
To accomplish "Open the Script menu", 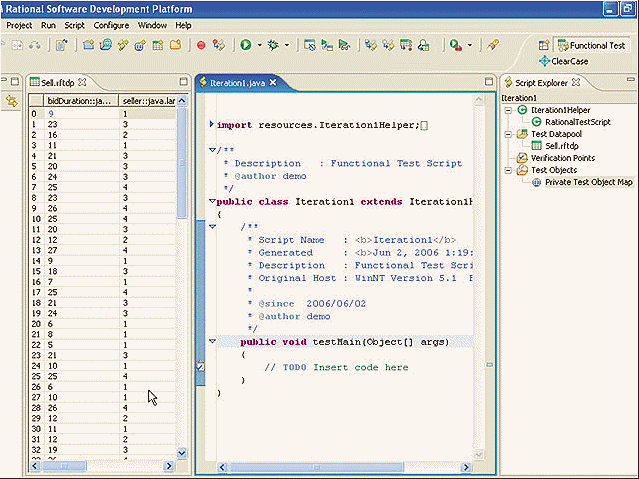I will click(74, 25).
